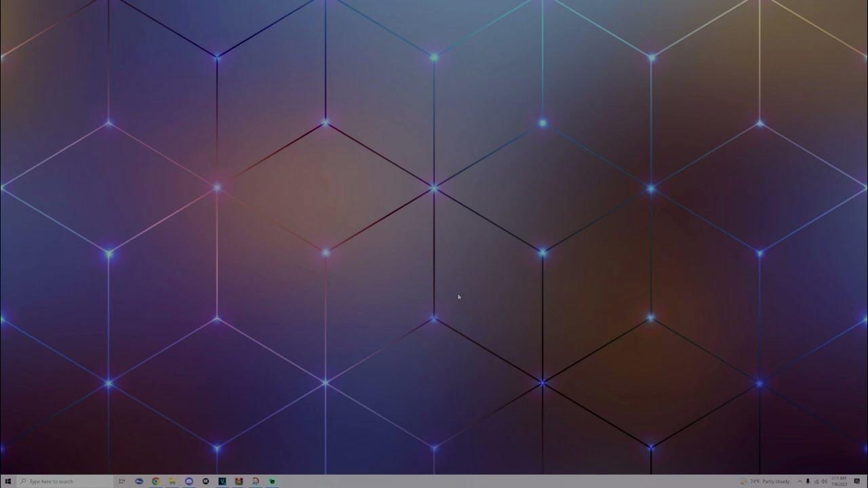
Task: Open the green app icon on the taskbar
Action: click(x=272, y=481)
